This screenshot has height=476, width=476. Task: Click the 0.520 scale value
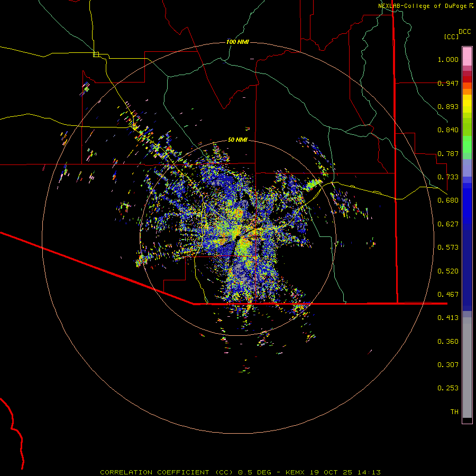point(448,271)
